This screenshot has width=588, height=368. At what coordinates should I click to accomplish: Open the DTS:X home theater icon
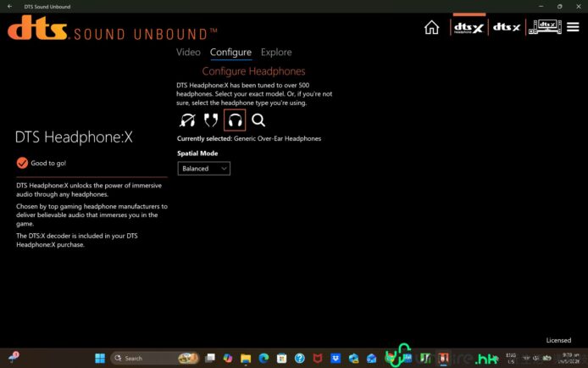coord(545,27)
